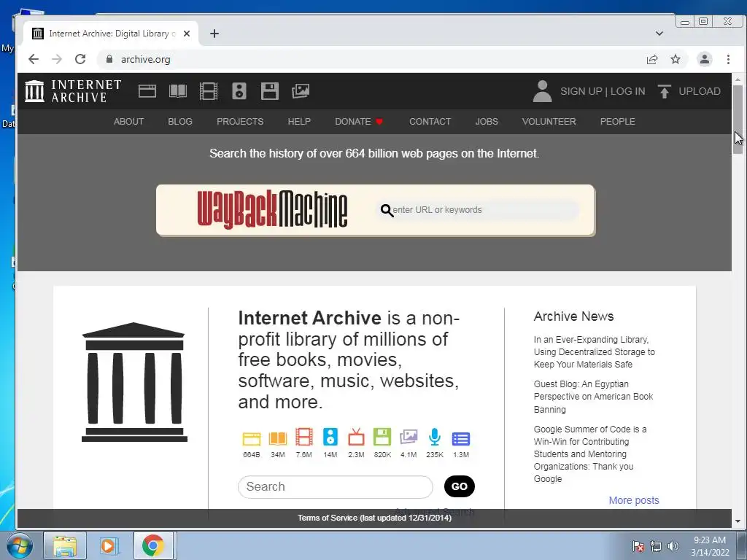Reload the page with the refresh icon
The image size is (747, 560).
pyautogui.click(x=80, y=59)
